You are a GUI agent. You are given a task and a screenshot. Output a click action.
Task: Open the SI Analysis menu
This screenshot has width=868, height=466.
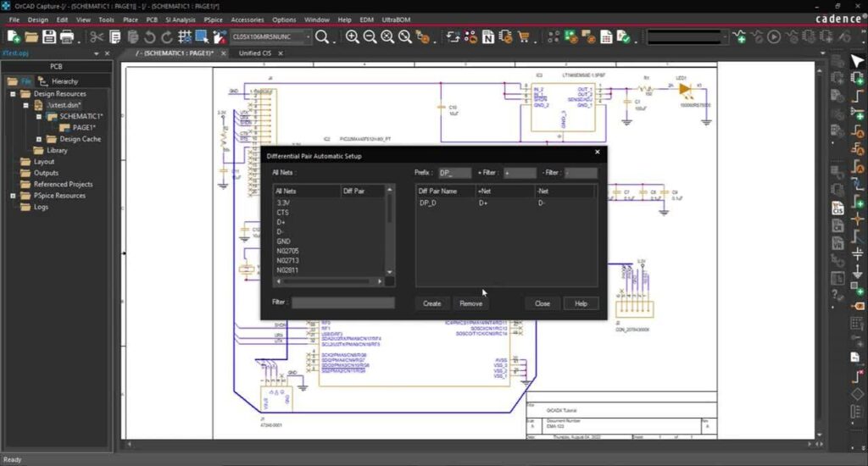tap(181, 19)
